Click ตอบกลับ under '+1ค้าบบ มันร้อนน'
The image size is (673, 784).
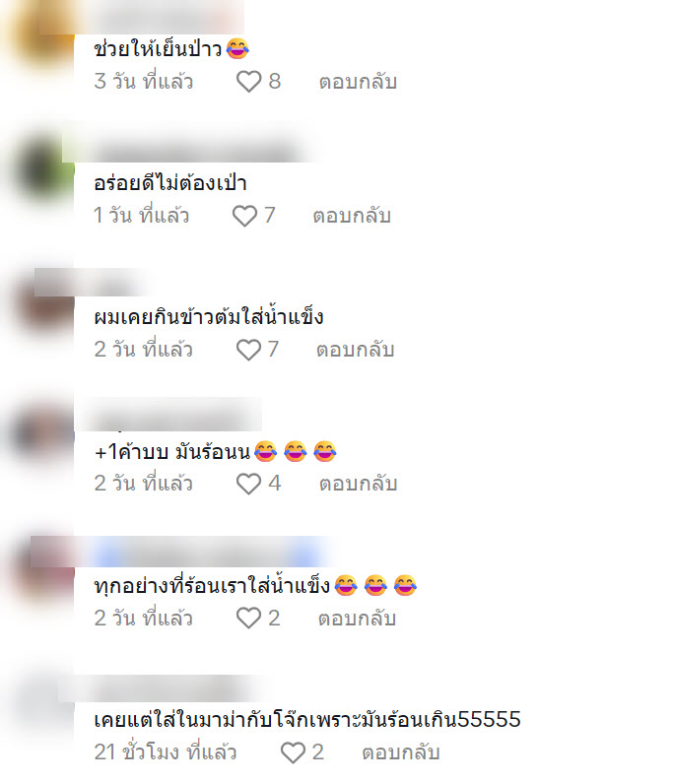(359, 484)
